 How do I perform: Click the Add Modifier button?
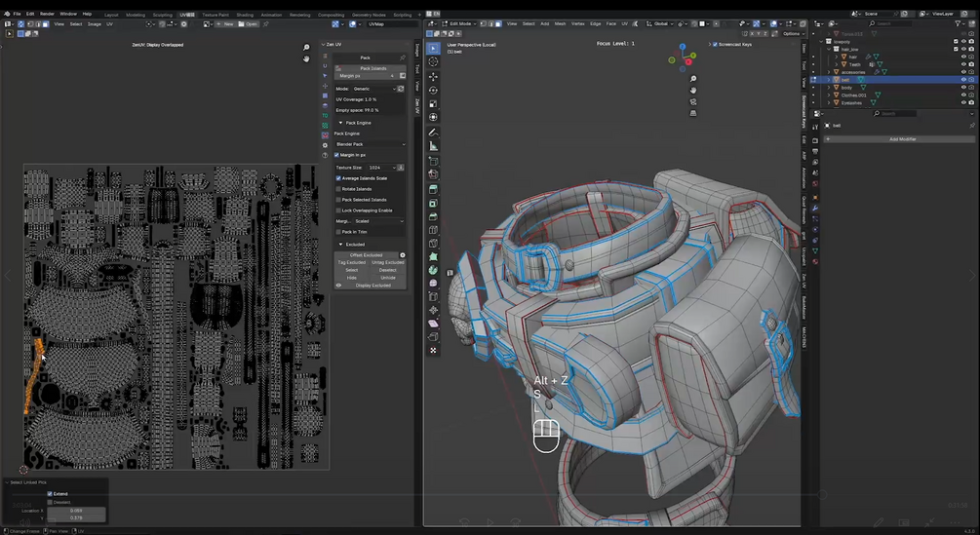click(902, 139)
